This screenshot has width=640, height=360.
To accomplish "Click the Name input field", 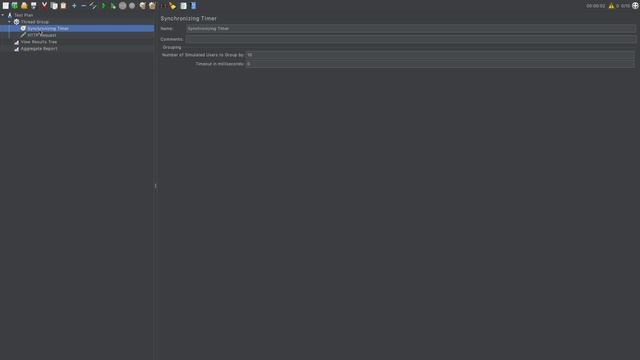I will click(x=411, y=29).
